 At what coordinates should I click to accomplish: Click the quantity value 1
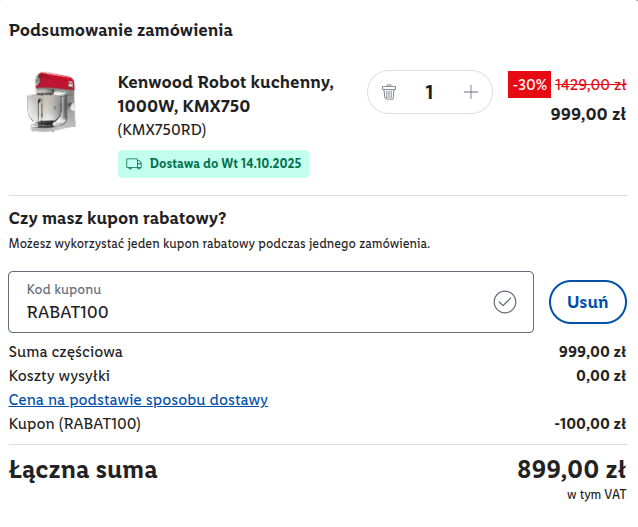click(429, 93)
